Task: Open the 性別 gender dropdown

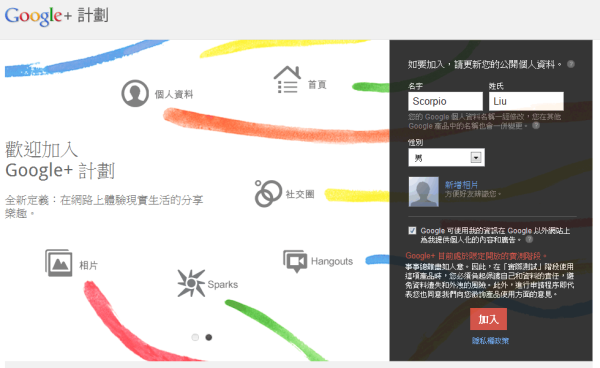Action: click(x=446, y=157)
